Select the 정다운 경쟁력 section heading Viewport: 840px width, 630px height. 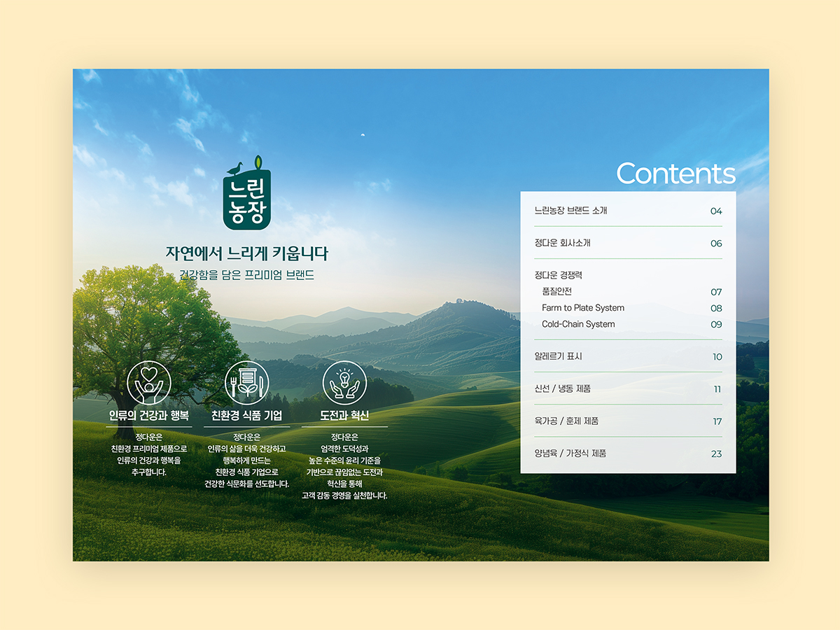point(558,275)
